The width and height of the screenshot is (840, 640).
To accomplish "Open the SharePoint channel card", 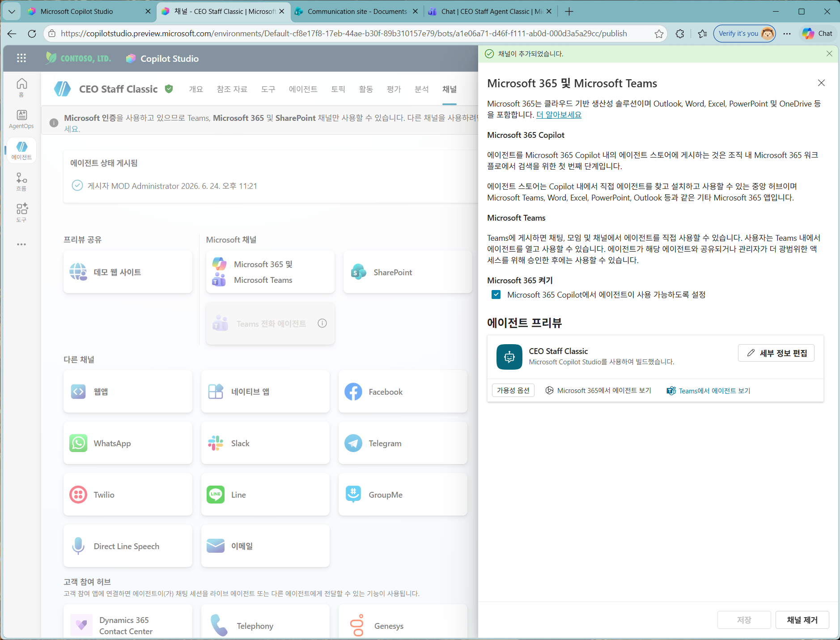I will [407, 272].
